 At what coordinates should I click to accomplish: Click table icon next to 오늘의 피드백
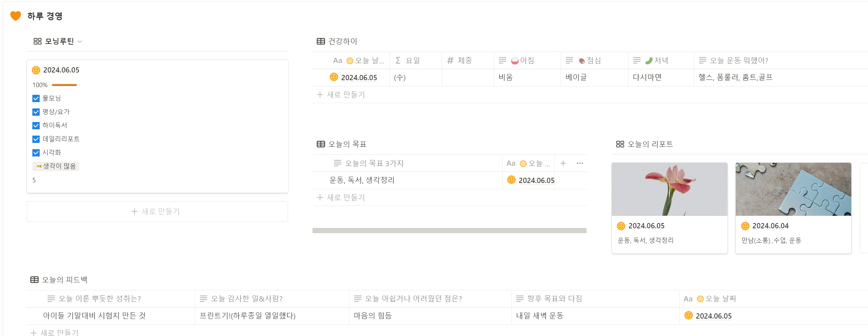point(34,280)
